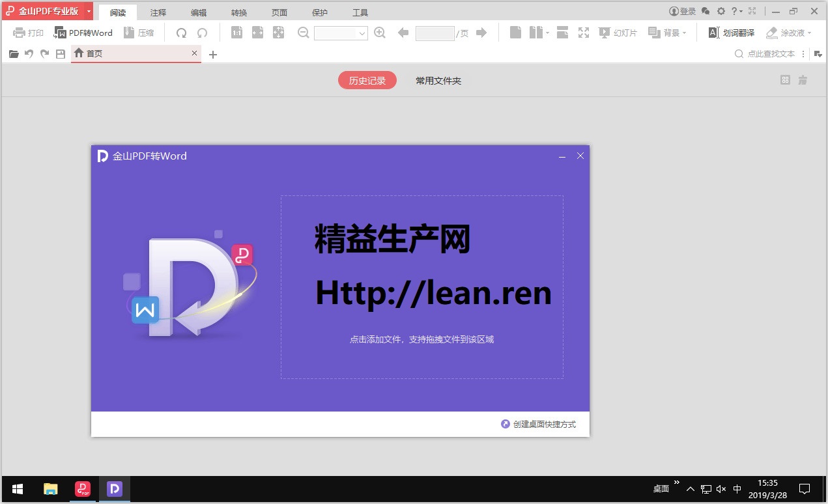Click 创建桌面快捷方式 link in converter dialog

coord(538,424)
